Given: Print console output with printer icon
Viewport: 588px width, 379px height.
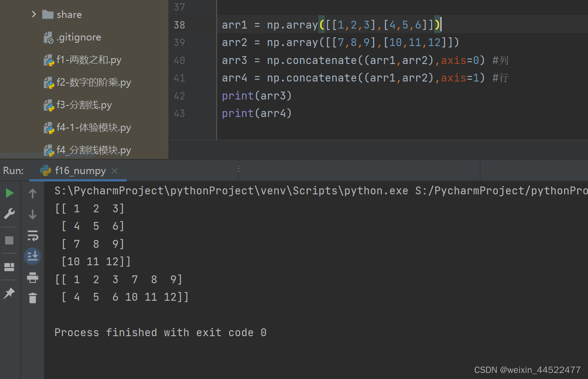Looking at the screenshot, I should [x=33, y=277].
